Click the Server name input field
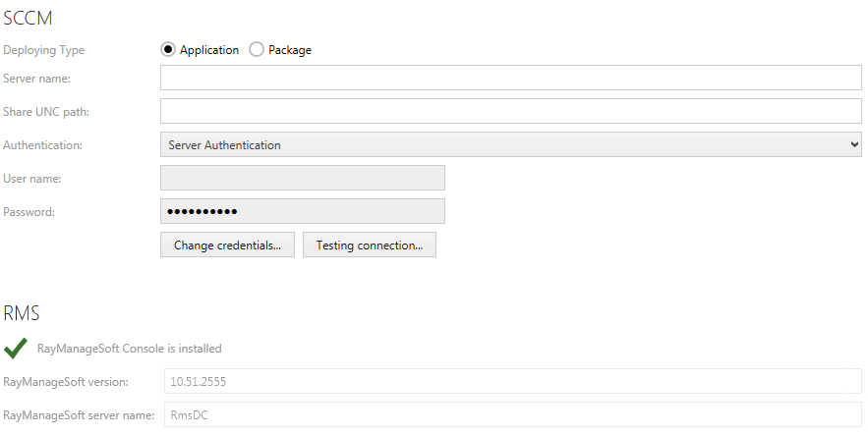Viewport: 868px width, 436px height. 510,78
